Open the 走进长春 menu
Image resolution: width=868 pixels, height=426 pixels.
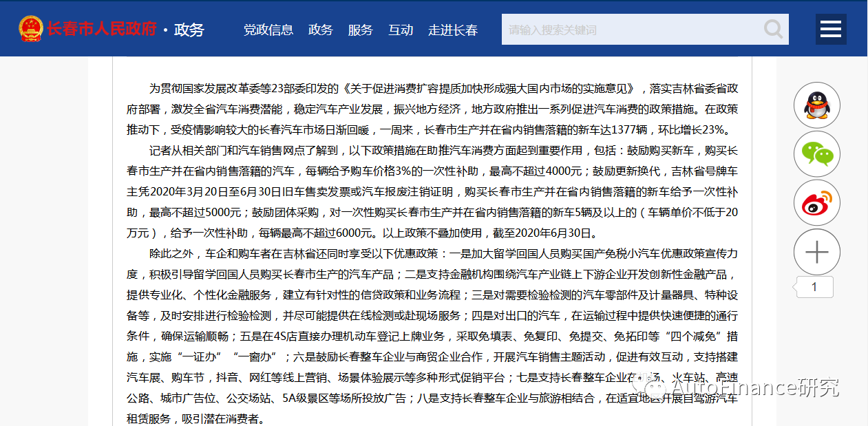(x=453, y=30)
